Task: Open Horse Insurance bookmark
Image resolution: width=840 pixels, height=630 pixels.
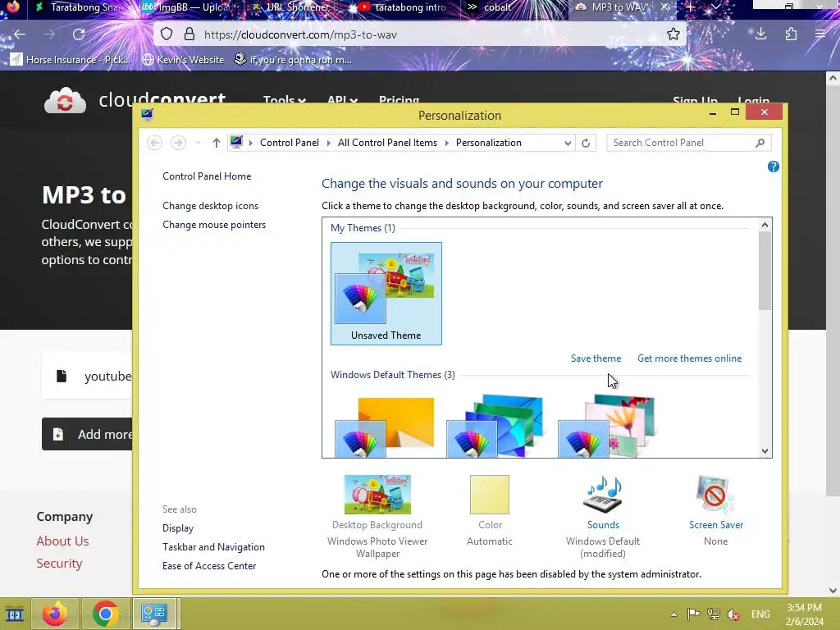Action: click(71, 59)
